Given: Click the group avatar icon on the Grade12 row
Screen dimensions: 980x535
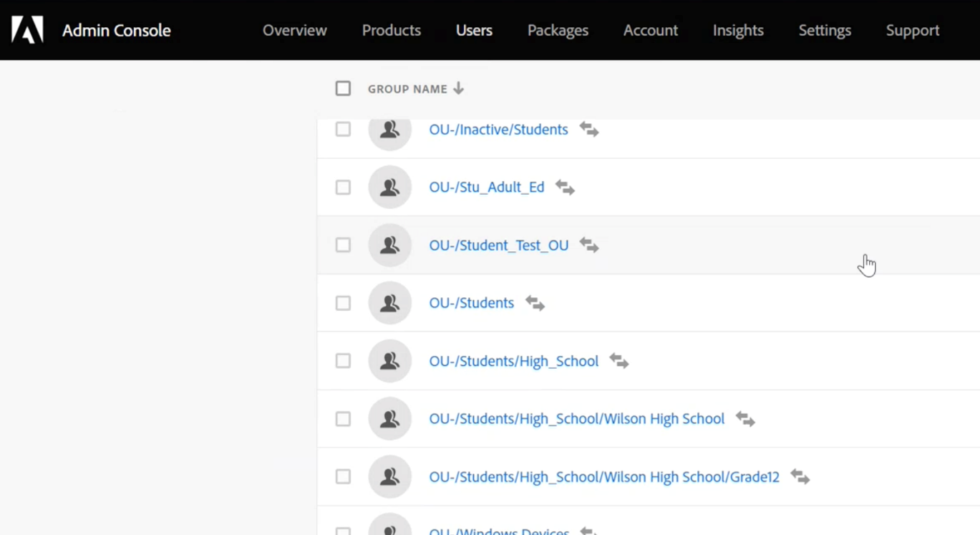Looking at the screenshot, I should [x=389, y=476].
